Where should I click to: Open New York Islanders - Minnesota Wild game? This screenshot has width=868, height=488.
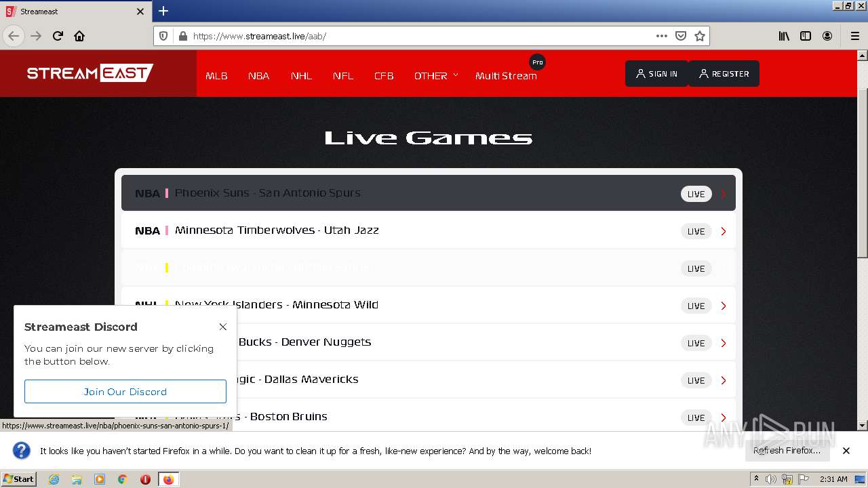[429, 305]
